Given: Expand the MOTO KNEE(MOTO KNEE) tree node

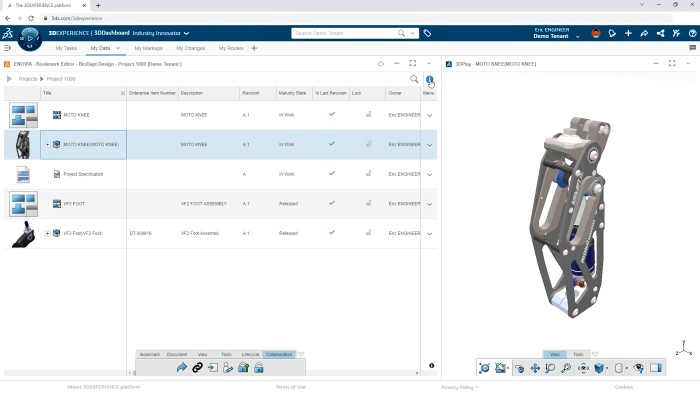Looking at the screenshot, I should (47, 145).
